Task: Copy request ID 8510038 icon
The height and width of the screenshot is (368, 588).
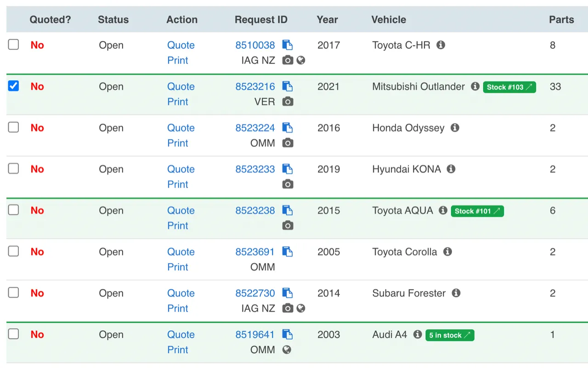Action: [288, 45]
